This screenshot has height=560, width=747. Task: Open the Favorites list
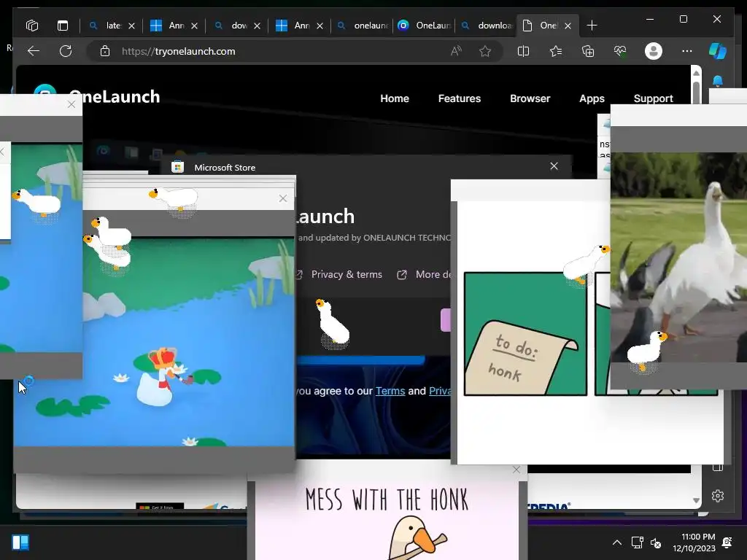[555, 51]
